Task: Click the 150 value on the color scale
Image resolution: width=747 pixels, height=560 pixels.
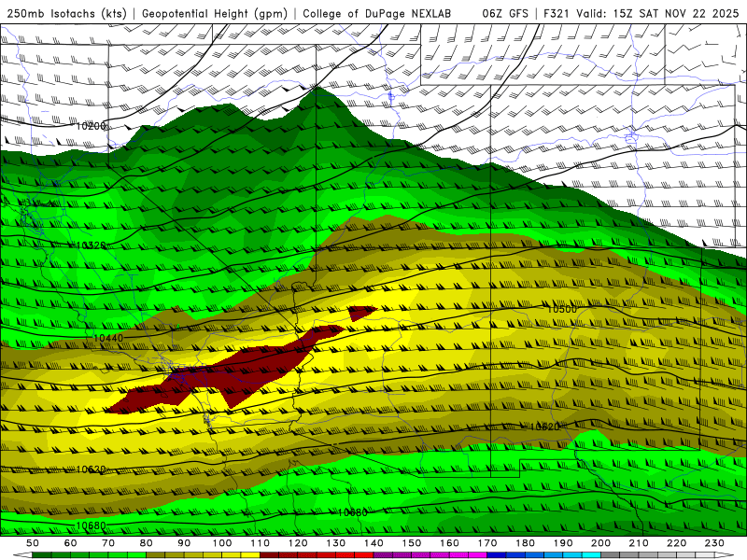Action: 412,543
